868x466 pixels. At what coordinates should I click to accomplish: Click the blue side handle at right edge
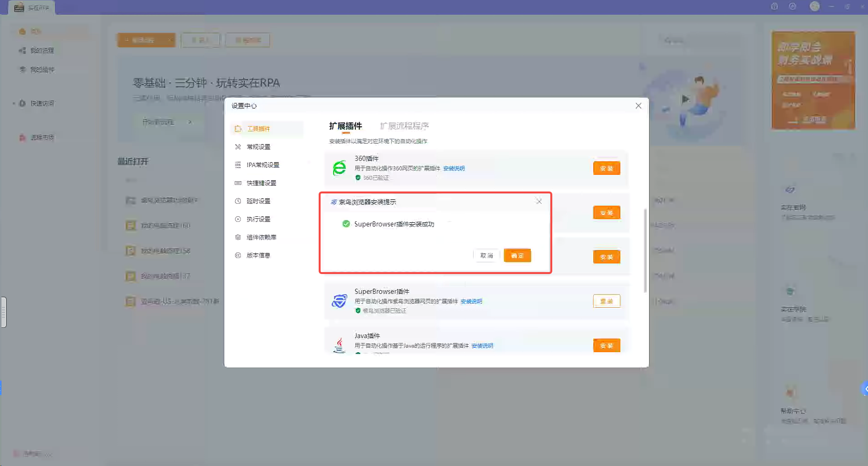point(865,389)
